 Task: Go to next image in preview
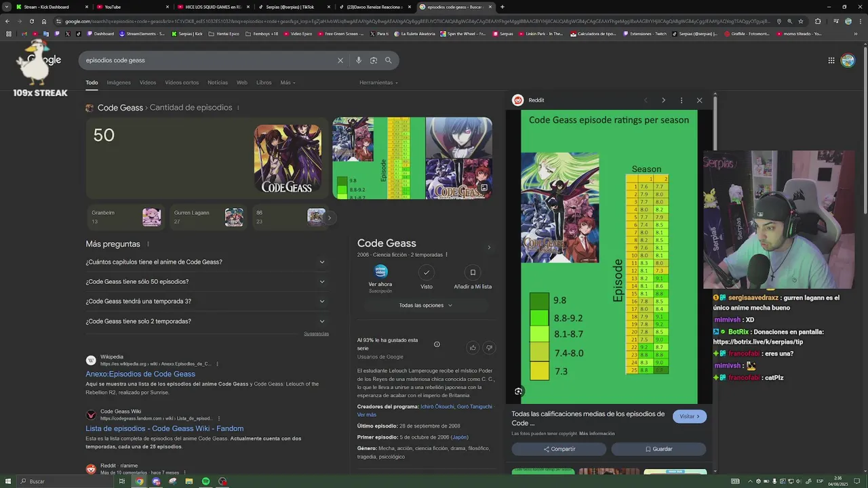tap(663, 100)
